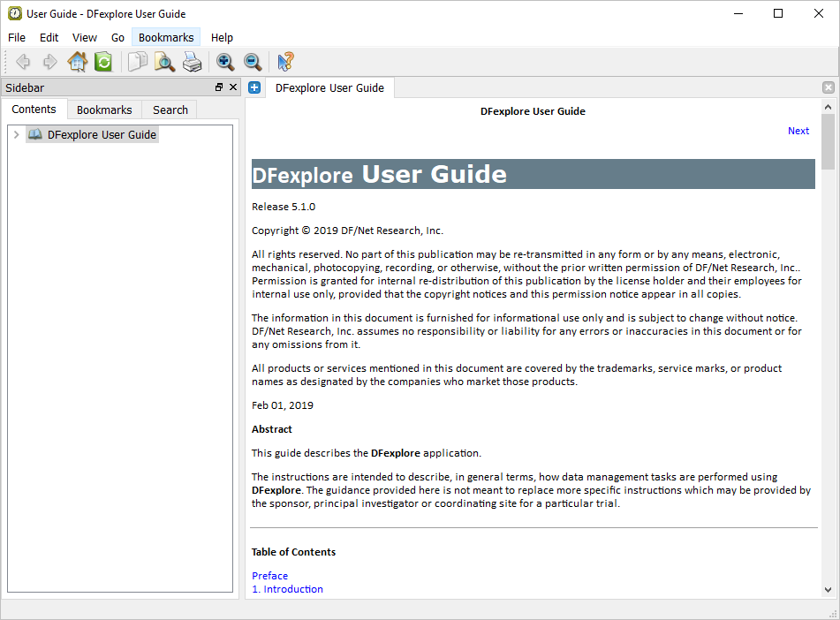Viewport: 840px width, 620px height.
Task: Print the document using the printer icon
Action: point(192,62)
